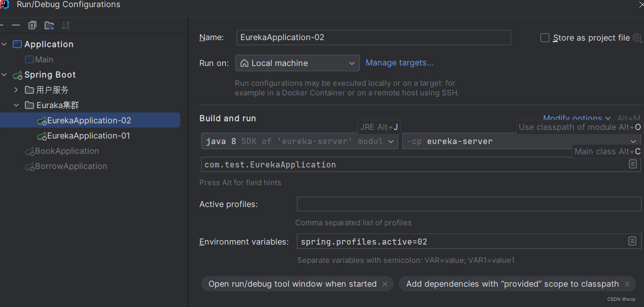This screenshot has width=644, height=307.
Task: Open the Run on Local machine dropdown
Action: coord(298,63)
